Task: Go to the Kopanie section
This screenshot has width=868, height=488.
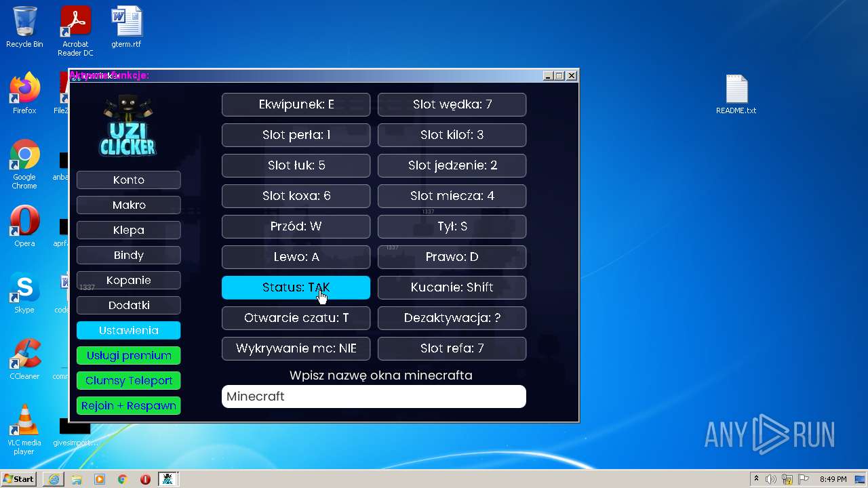Action: click(x=129, y=280)
